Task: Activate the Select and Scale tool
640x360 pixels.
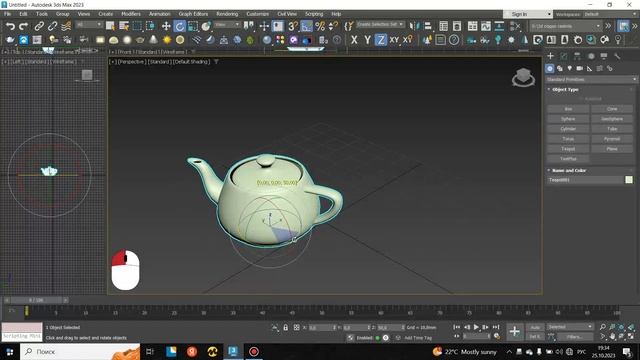Action: pyautogui.click(x=193, y=26)
